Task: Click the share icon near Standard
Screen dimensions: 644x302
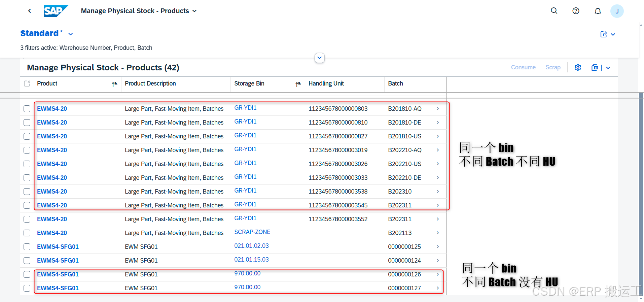Action: click(x=604, y=34)
